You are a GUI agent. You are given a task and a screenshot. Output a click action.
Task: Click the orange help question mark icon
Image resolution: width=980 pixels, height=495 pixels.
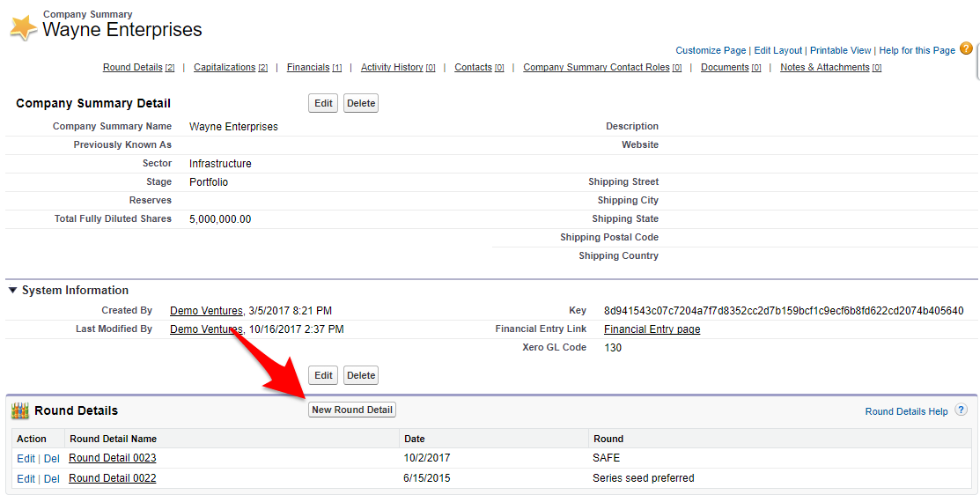[966, 48]
